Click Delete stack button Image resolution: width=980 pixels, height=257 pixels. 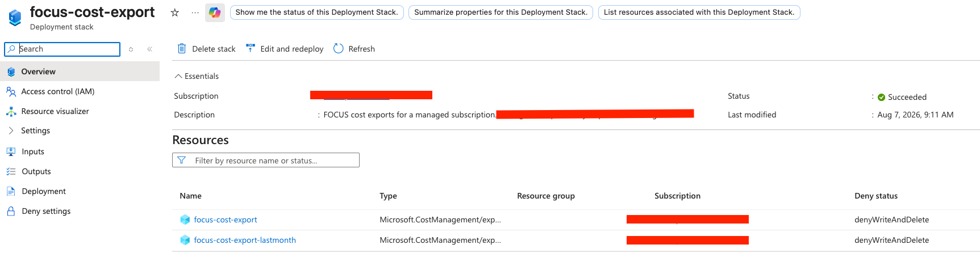click(206, 49)
